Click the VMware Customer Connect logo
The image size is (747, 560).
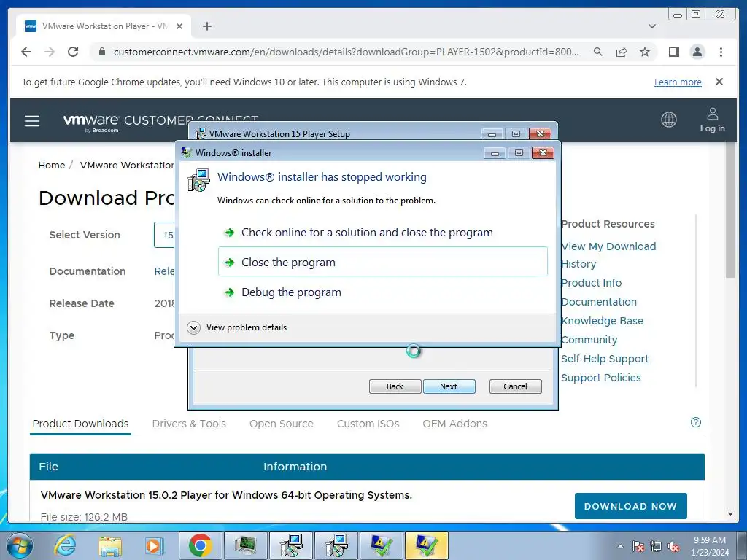pos(160,121)
